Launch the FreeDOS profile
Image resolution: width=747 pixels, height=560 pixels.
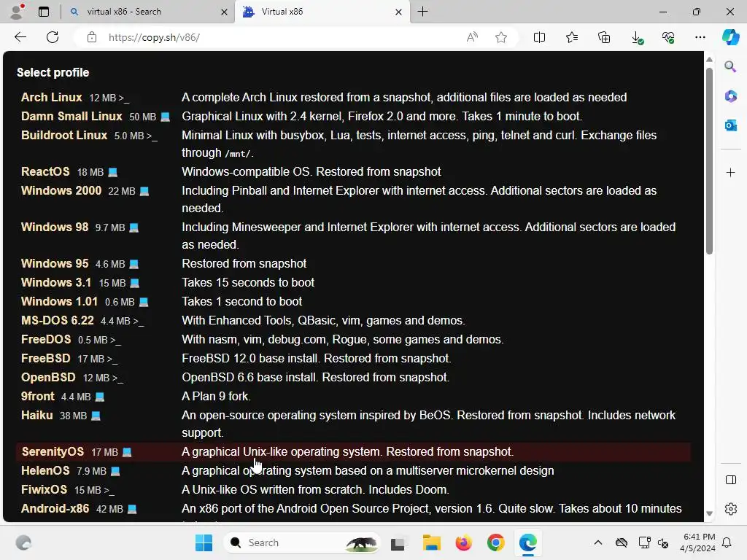(46, 340)
